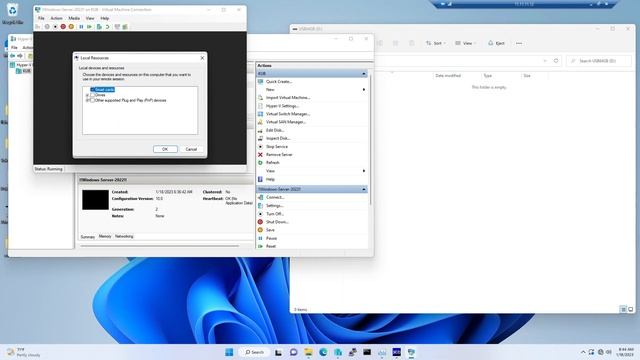
Task: Expand the View submenu in Actions pane
Action: 364,171
